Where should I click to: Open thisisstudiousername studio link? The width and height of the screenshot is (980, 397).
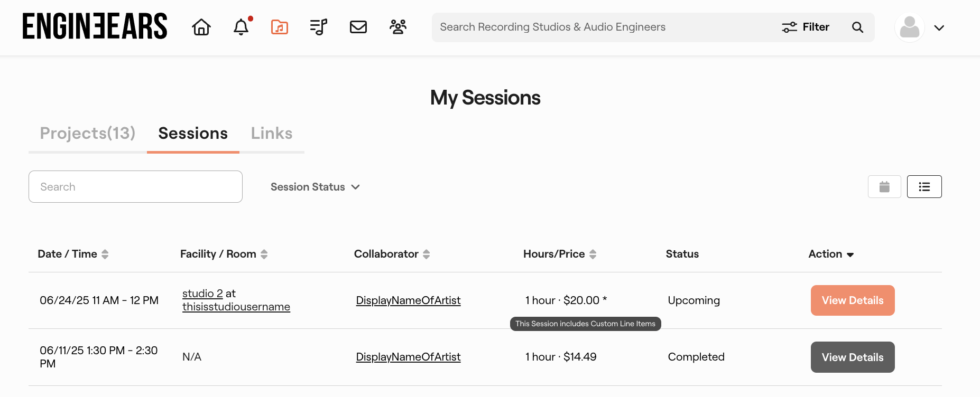pyautogui.click(x=236, y=307)
